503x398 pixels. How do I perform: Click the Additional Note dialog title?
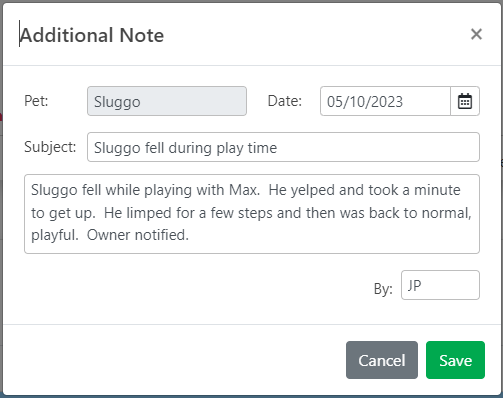coord(92,35)
